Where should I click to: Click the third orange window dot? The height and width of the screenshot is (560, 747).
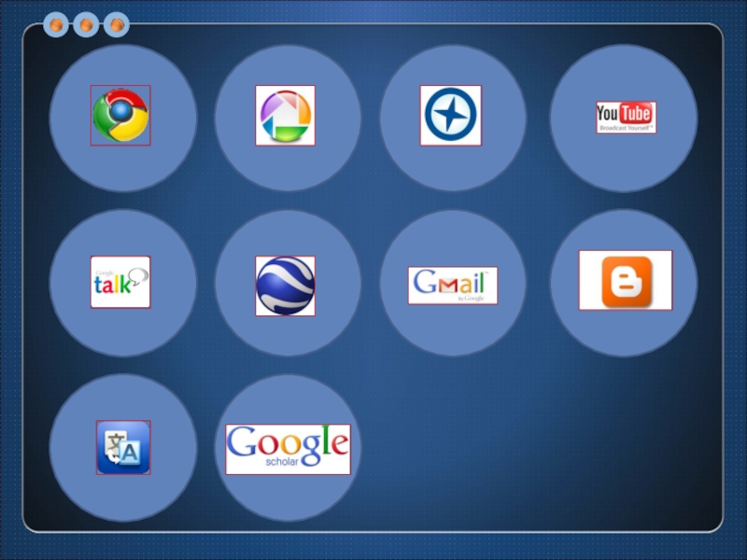click(117, 25)
